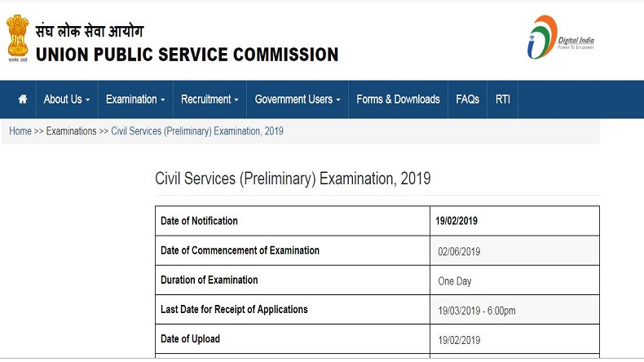
Task: Click the UPSC national emblem logo
Action: click(x=16, y=39)
